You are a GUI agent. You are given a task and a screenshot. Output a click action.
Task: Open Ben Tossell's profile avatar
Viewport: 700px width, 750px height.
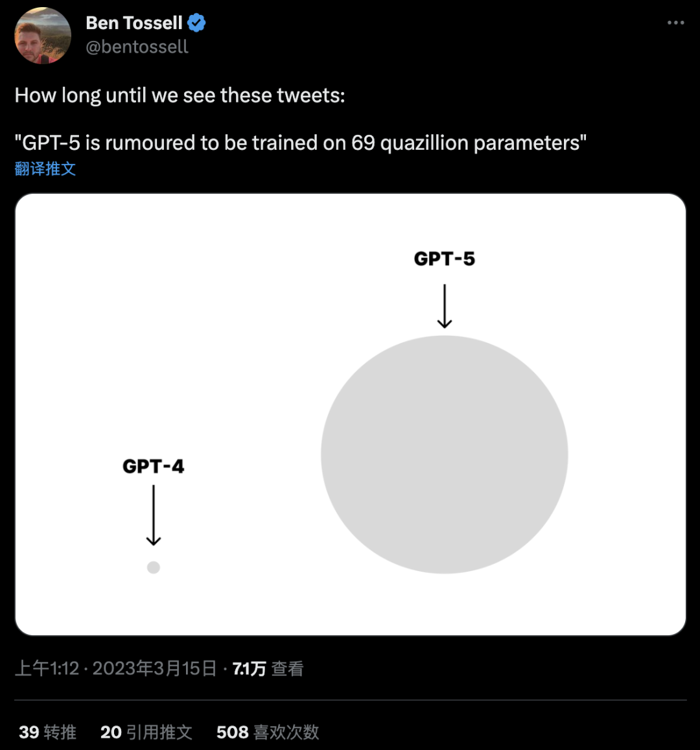pos(43,36)
